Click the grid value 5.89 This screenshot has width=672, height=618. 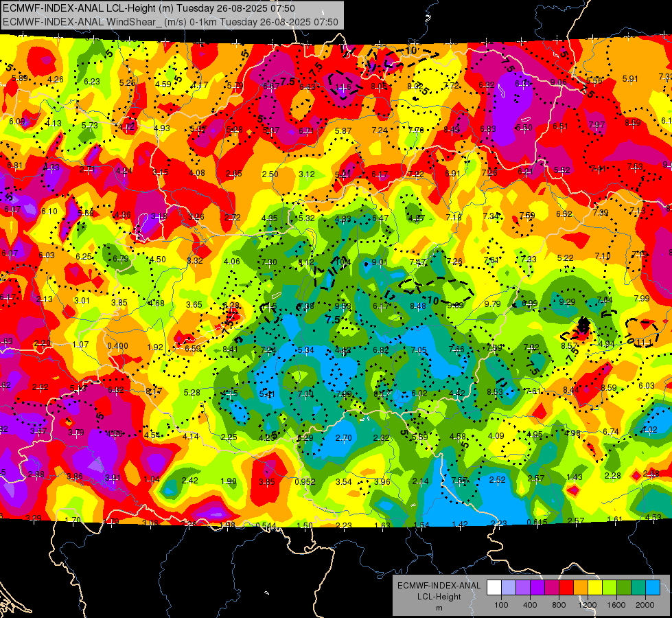pyautogui.click(x=20, y=78)
